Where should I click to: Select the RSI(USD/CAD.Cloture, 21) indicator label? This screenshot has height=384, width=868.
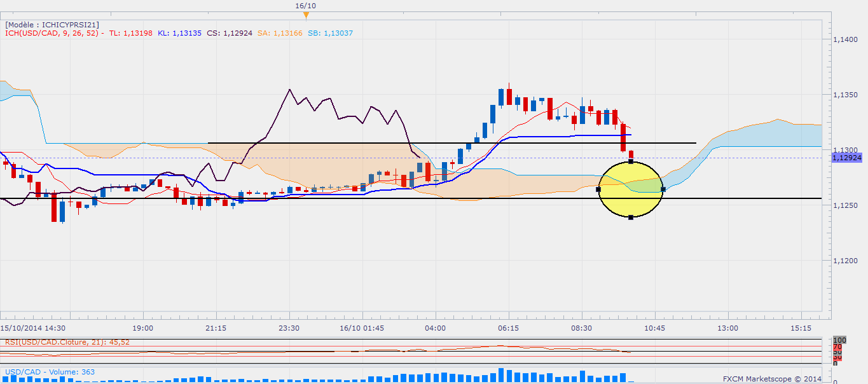tap(67, 342)
